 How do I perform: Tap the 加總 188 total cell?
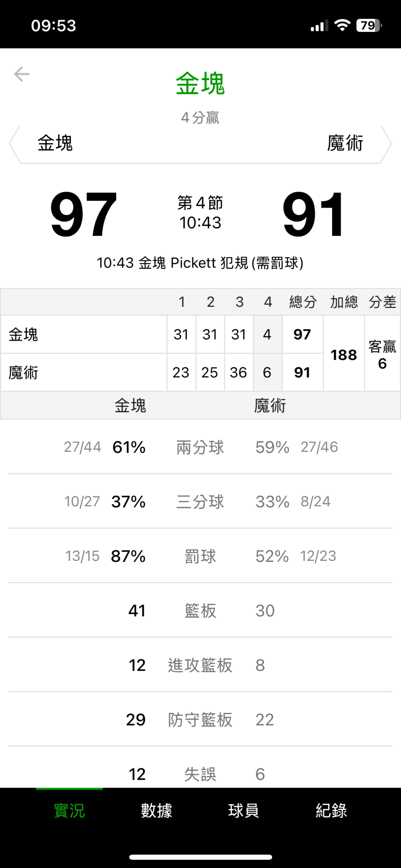pyautogui.click(x=344, y=355)
